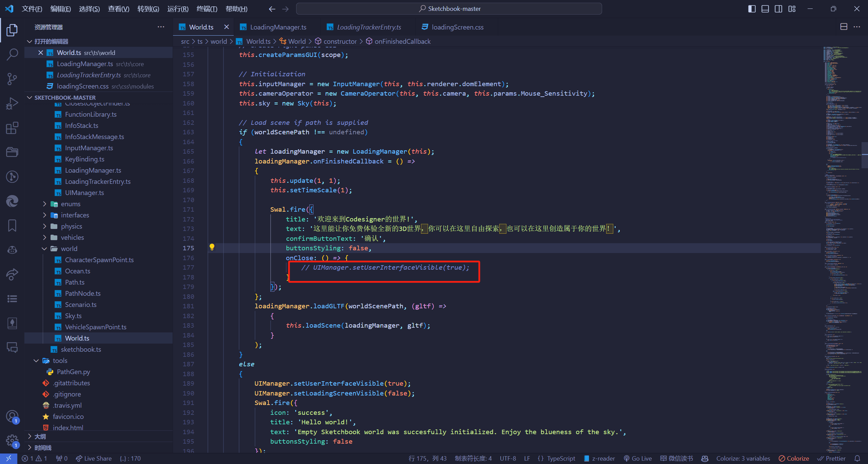
Task: Select 终端 menu to open terminal
Action: coord(208,8)
